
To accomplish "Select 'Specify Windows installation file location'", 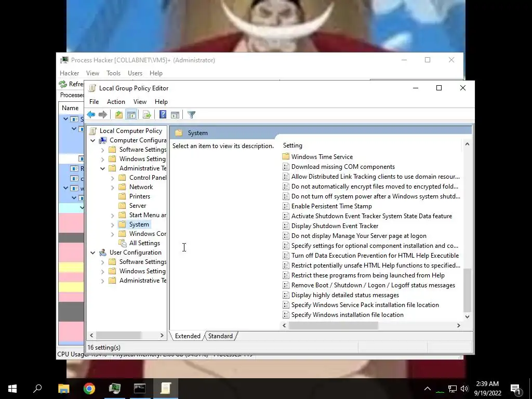I will pyautogui.click(x=348, y=314).
